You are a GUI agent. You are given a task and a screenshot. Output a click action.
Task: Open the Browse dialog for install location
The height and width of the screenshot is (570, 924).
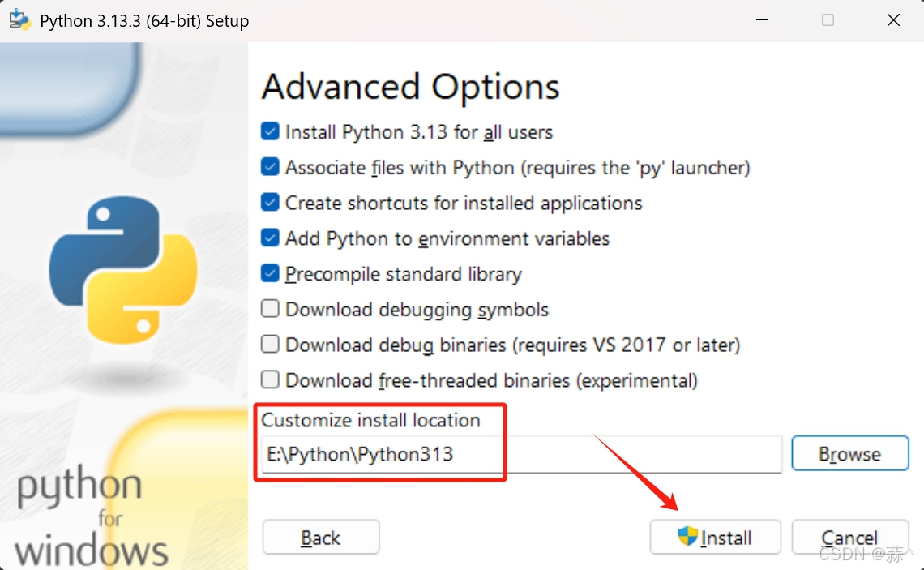849,453
